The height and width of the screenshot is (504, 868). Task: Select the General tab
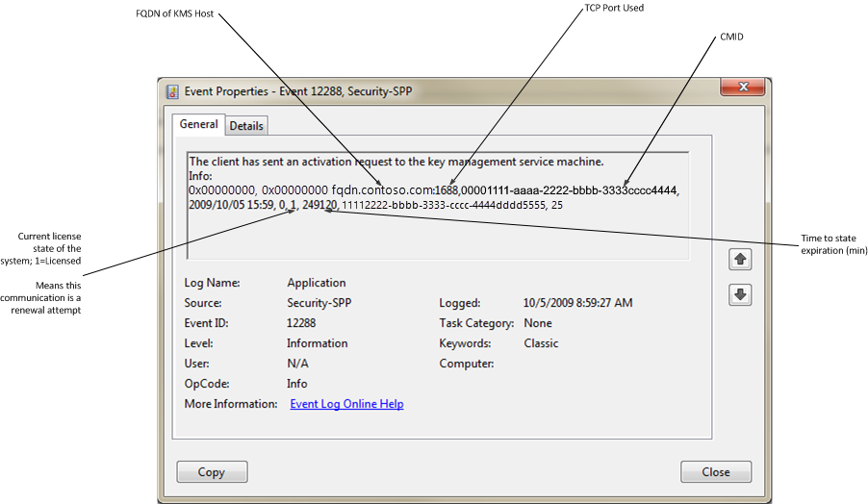coord(198,124)
